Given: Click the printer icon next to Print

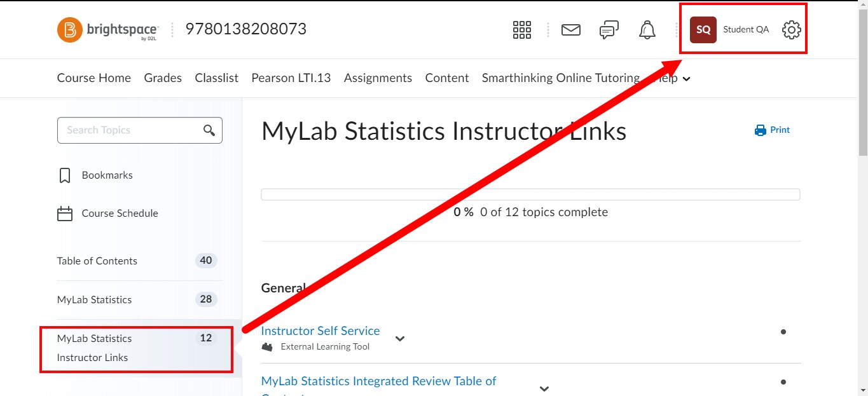Looking at the screenshot, I should [x=759, y=130].
